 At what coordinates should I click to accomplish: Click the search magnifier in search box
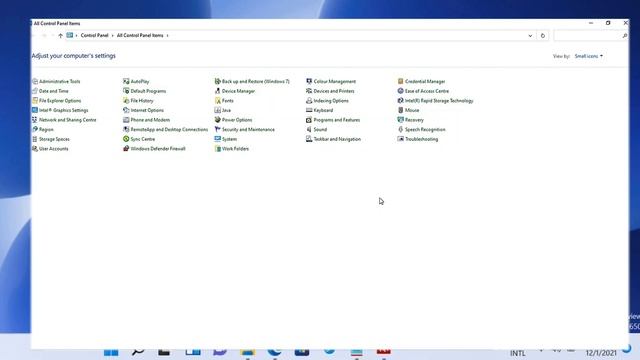(624, 36)
